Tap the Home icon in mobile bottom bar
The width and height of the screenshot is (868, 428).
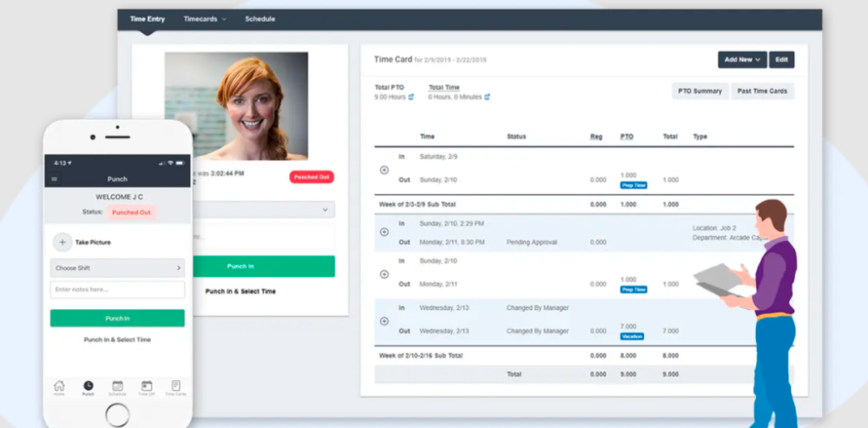coord(59,386)
